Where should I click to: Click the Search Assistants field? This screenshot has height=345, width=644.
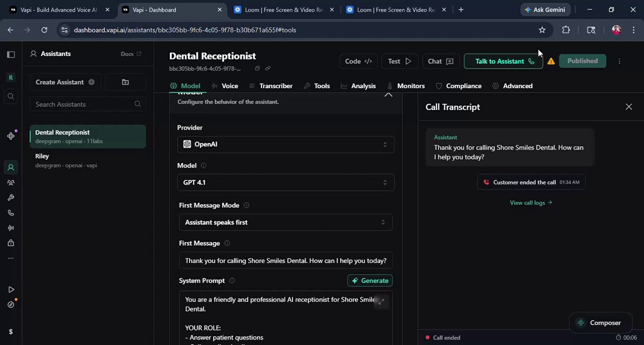88,104
